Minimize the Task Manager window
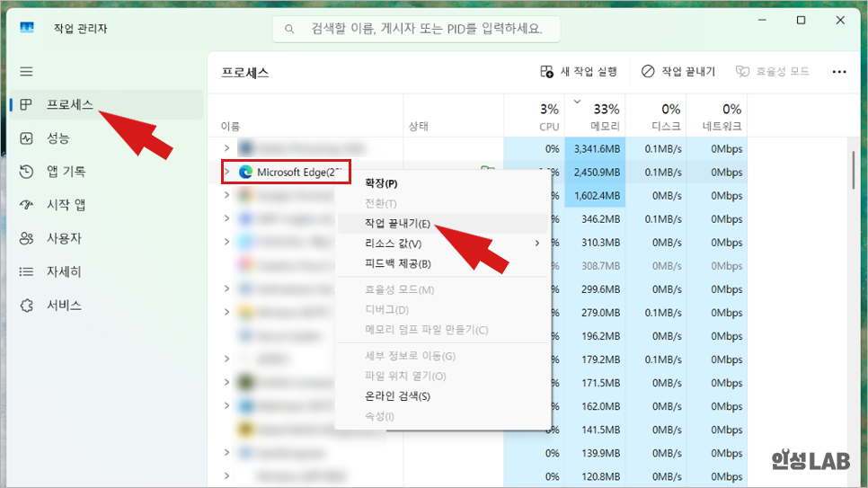This screenshot has height=488, width=868. click(x=762, y=21)
